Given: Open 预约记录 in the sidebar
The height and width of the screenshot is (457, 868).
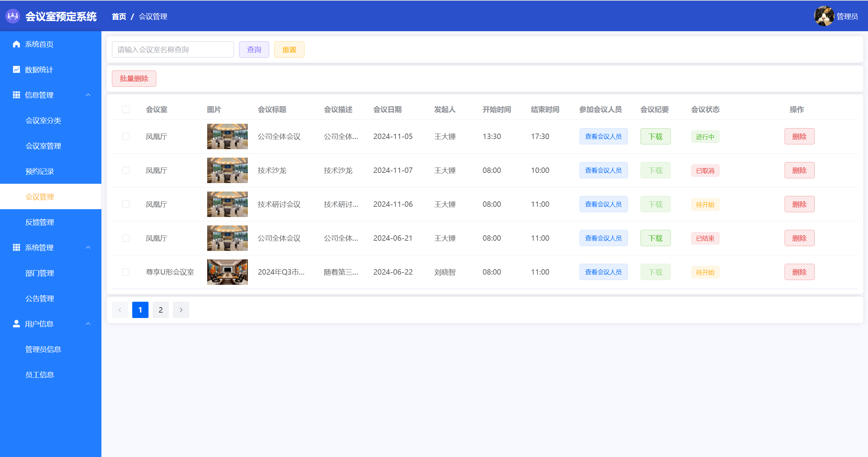Looking at the screenshot, I should 40,172.
